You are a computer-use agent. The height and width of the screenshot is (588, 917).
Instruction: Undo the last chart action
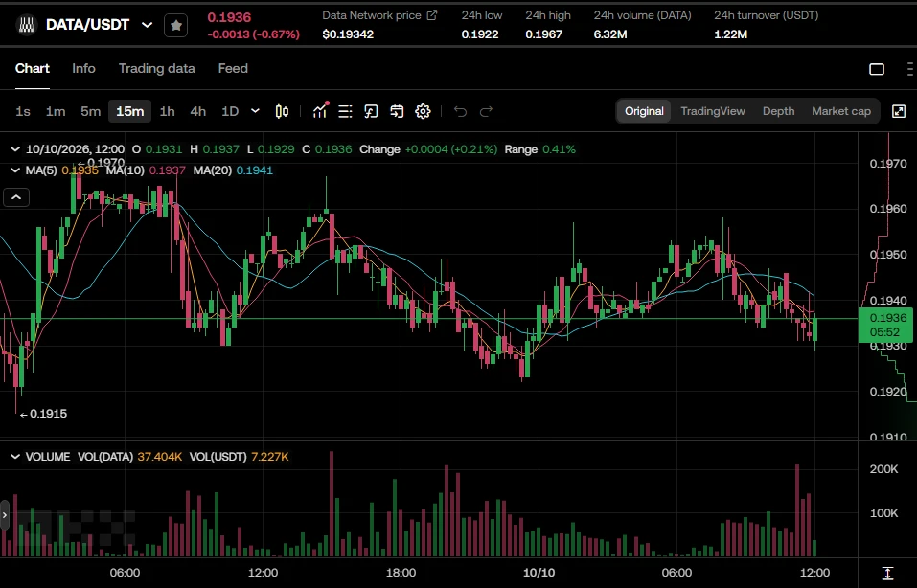coord(460,111)
